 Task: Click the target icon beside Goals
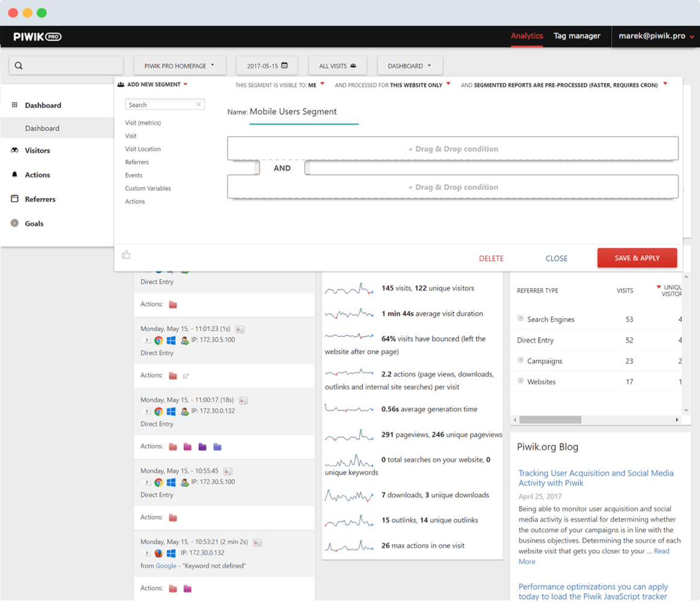14,223
